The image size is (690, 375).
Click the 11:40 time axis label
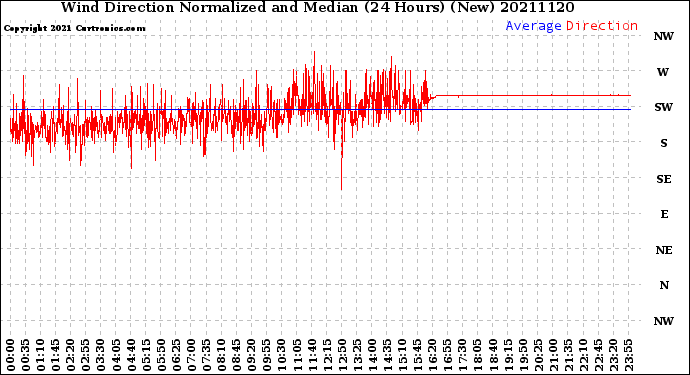coord(312,355)
